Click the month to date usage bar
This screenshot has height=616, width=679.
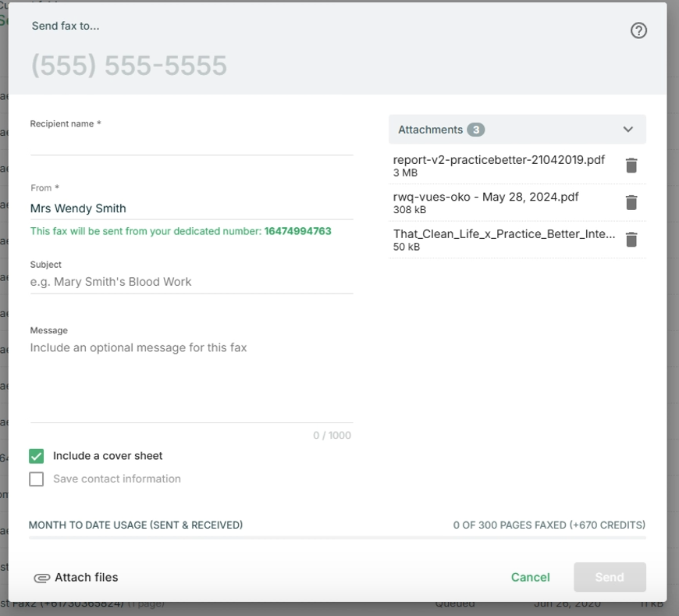coord(337,537)
